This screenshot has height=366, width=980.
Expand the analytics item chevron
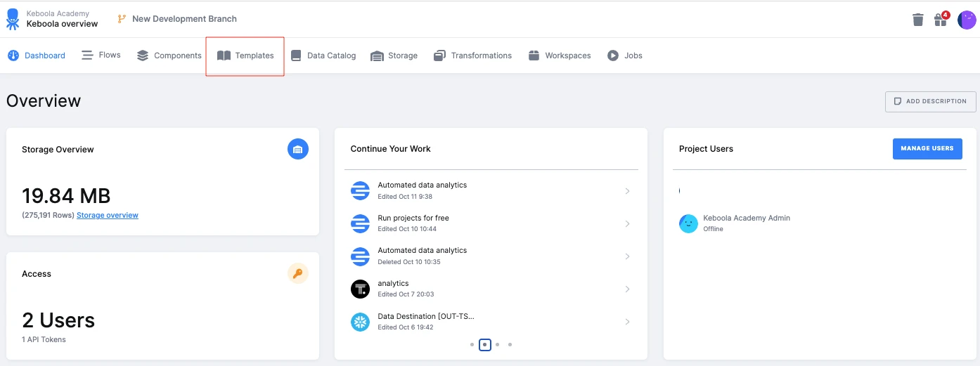pos(627,289)
